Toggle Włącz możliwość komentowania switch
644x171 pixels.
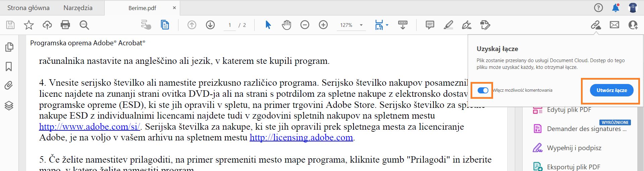pos(483,90)
